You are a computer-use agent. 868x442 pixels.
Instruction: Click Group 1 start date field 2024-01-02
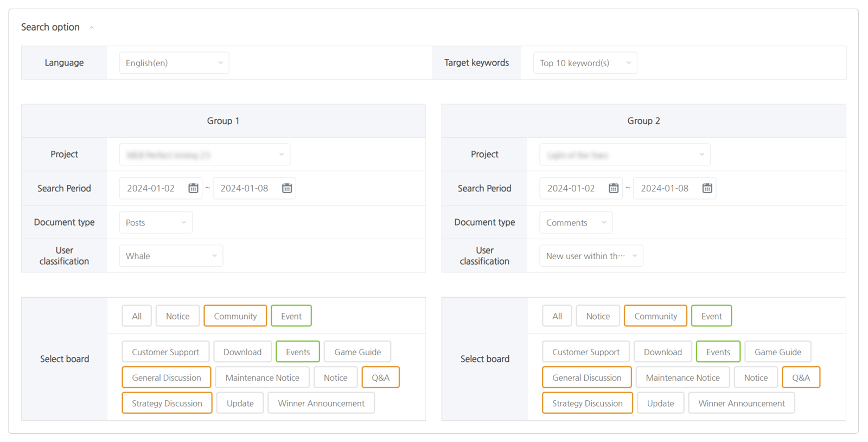(x=151, y=188)
